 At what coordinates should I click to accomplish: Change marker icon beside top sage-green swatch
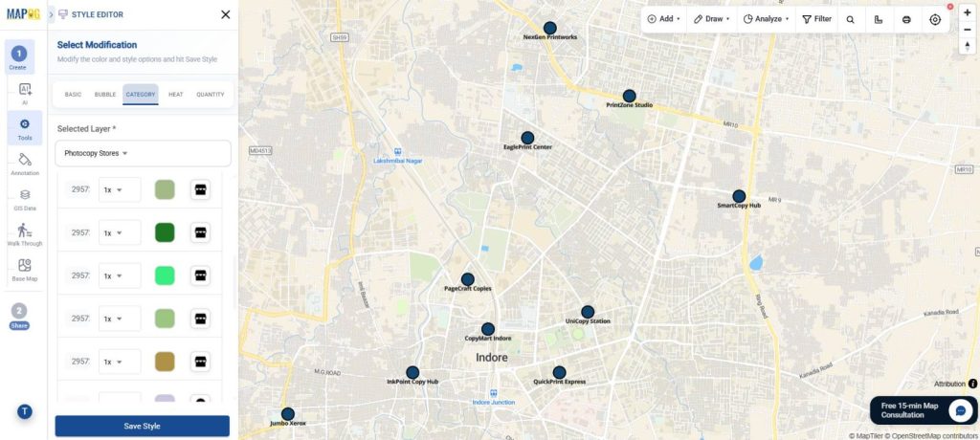click(x=200, y=189)
